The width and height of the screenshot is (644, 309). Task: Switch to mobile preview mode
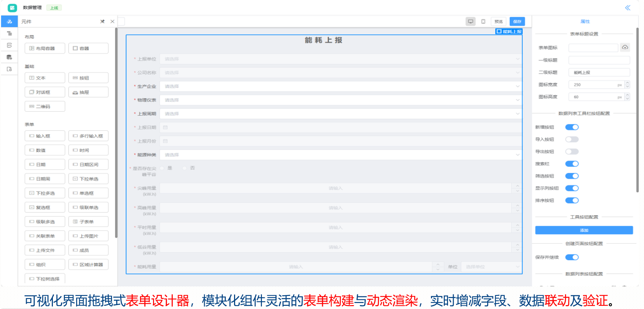pos(483,22)
